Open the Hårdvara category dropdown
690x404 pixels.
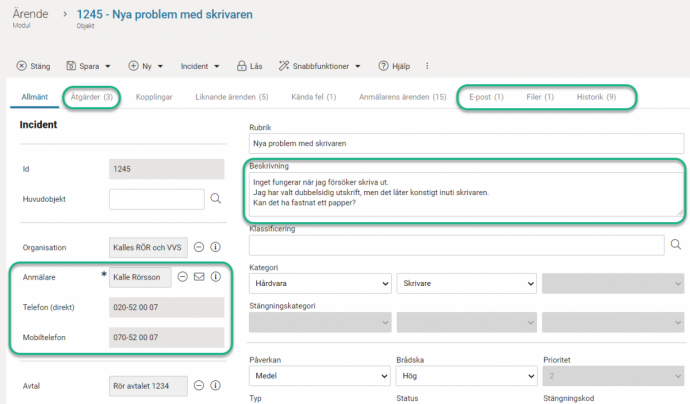coord(319,284)
